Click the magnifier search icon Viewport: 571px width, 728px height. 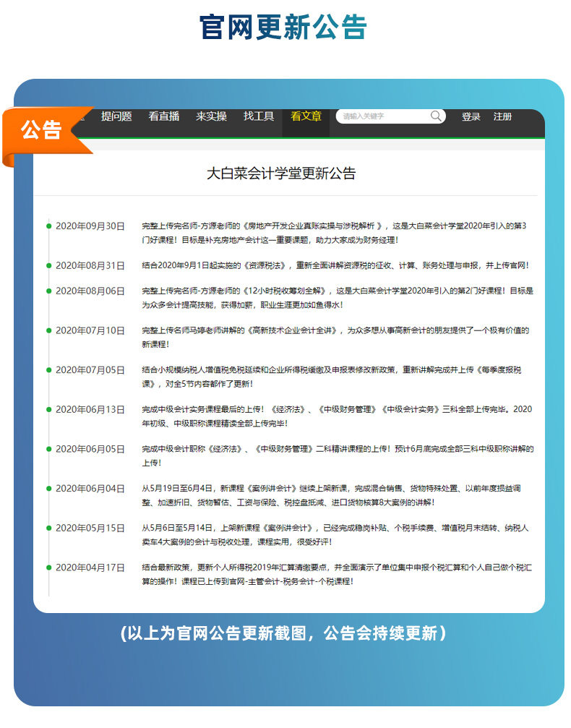[x=435, y=116]
